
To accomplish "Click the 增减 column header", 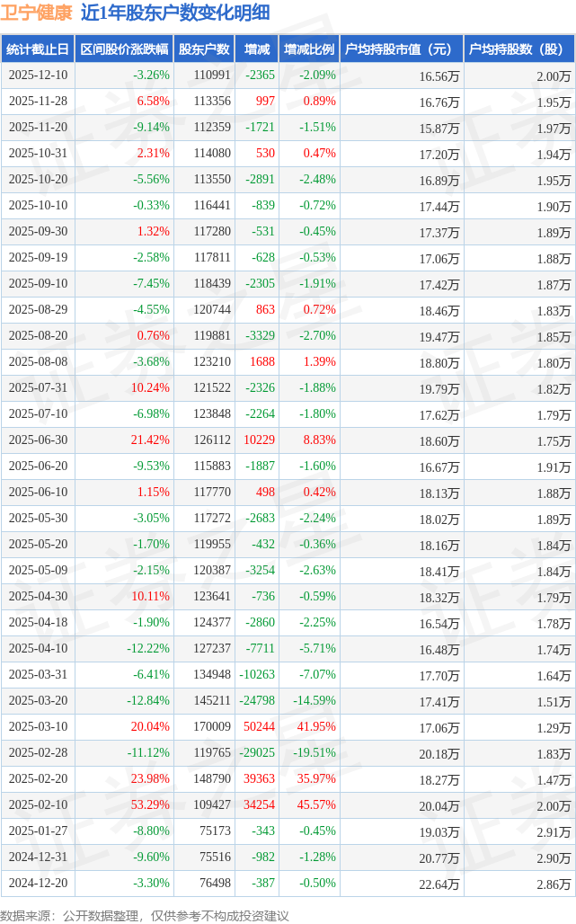I will click(257, 49).
